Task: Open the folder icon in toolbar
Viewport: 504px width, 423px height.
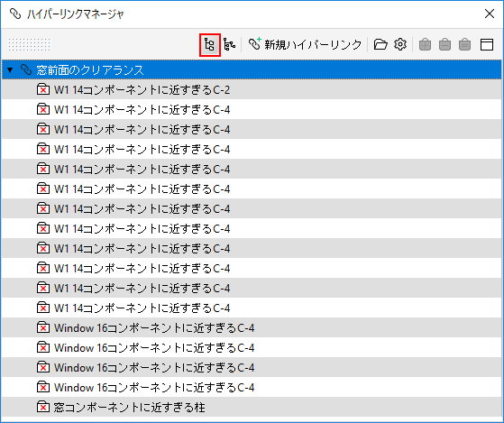Action: 380,44
